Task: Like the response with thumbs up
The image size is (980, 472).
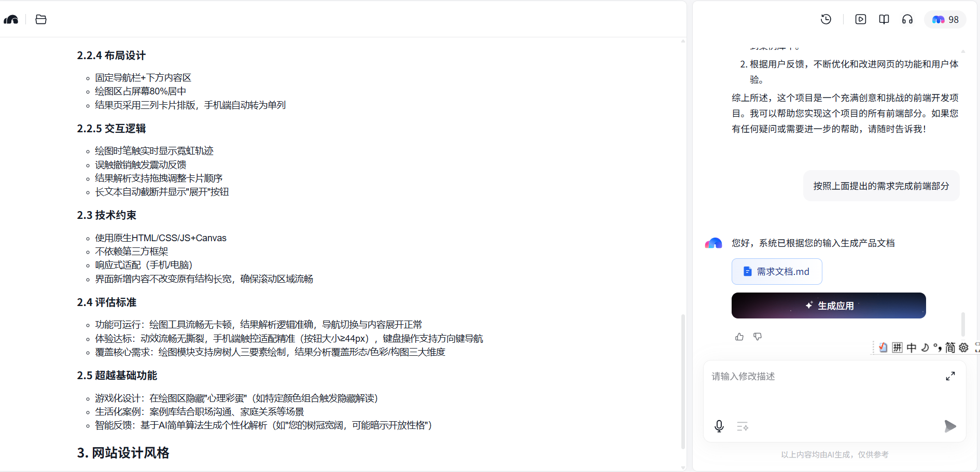Action: coord(739,337)
